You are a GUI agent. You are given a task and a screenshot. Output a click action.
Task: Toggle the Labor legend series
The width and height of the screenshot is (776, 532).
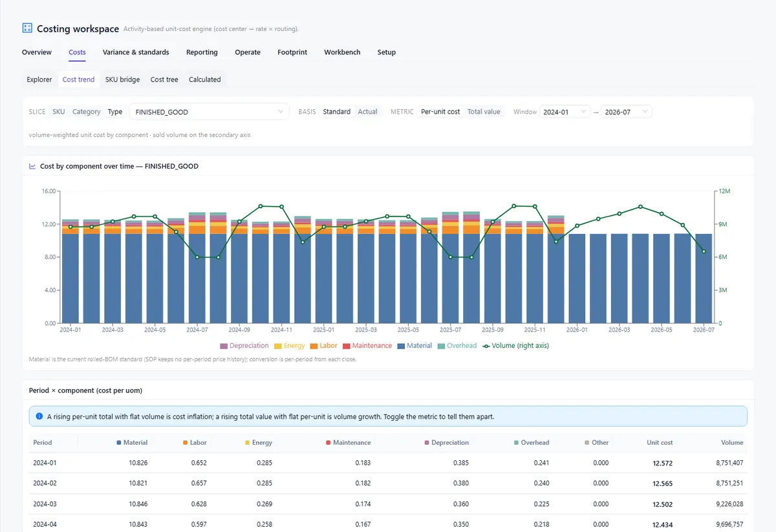click(x=324, y=346)
